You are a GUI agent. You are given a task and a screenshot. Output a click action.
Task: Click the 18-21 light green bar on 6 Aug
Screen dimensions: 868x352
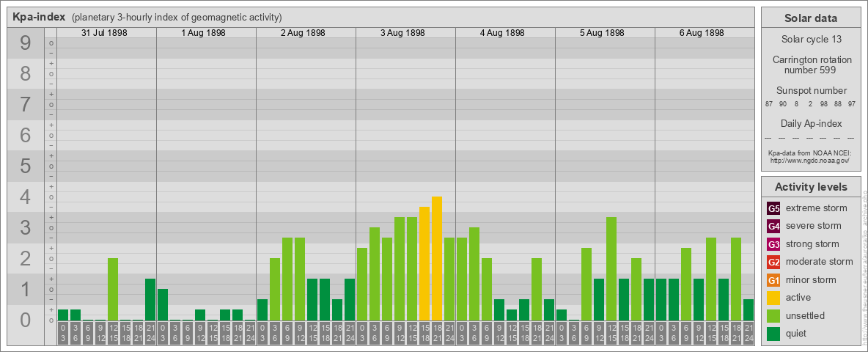tap(736, 279)
